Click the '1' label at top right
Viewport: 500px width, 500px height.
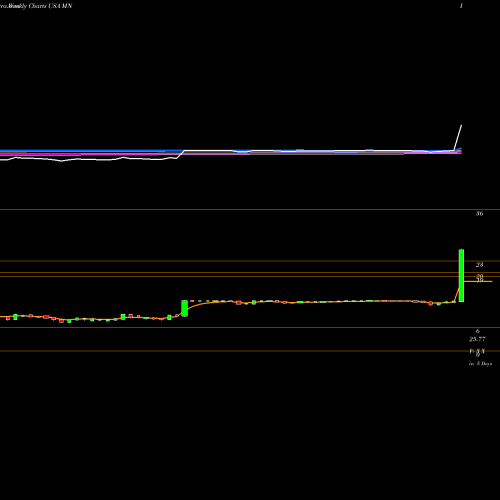pyautogui.click(x=461, y=6)
